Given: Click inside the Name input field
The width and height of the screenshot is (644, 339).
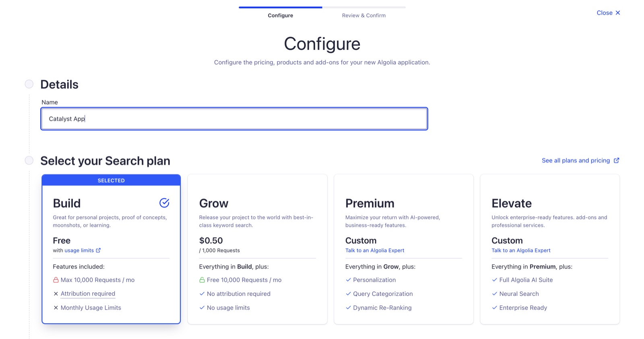Looking at the screenshot, I should (x=233, y=118).
